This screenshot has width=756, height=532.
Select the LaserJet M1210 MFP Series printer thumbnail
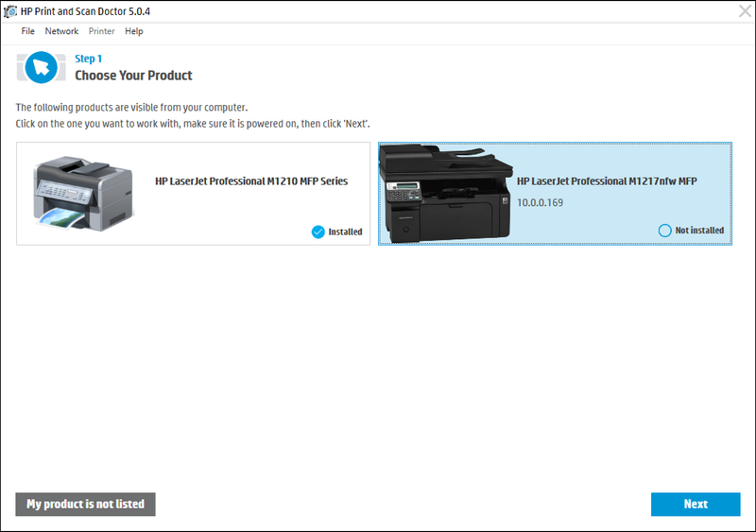(83, 193)
